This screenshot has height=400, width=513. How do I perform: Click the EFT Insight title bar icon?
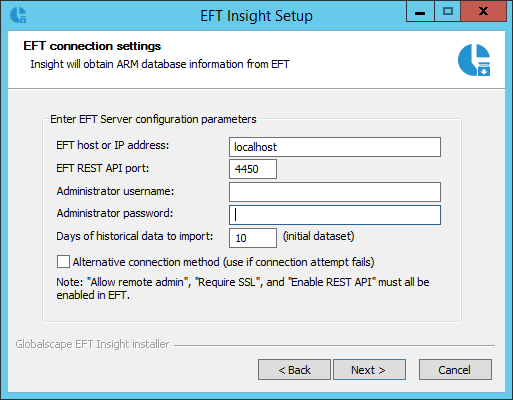coord(18,15)
